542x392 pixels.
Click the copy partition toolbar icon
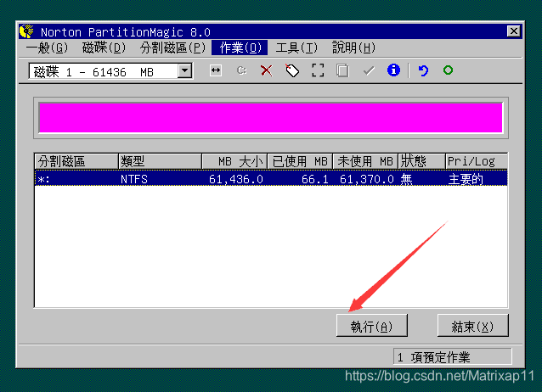(x=342, y=70)
